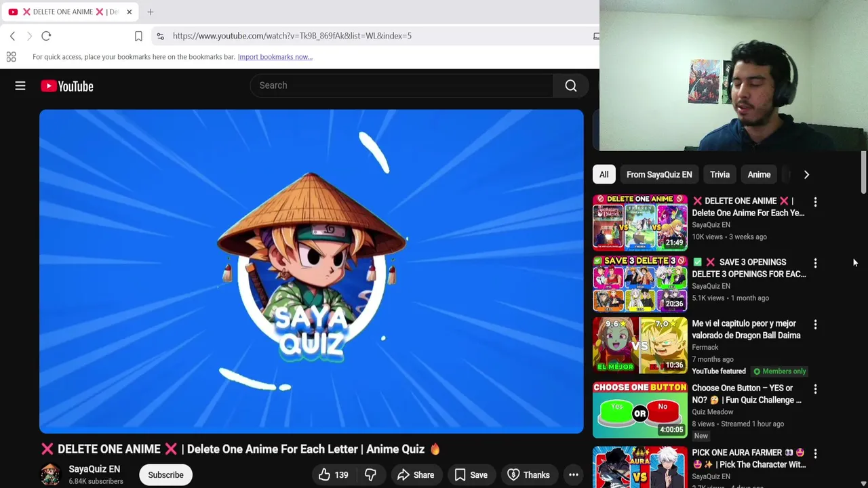The height and width of the screenshot is (488, 868).
Task: Select the Anime filter chip
Action: [759, 175]
